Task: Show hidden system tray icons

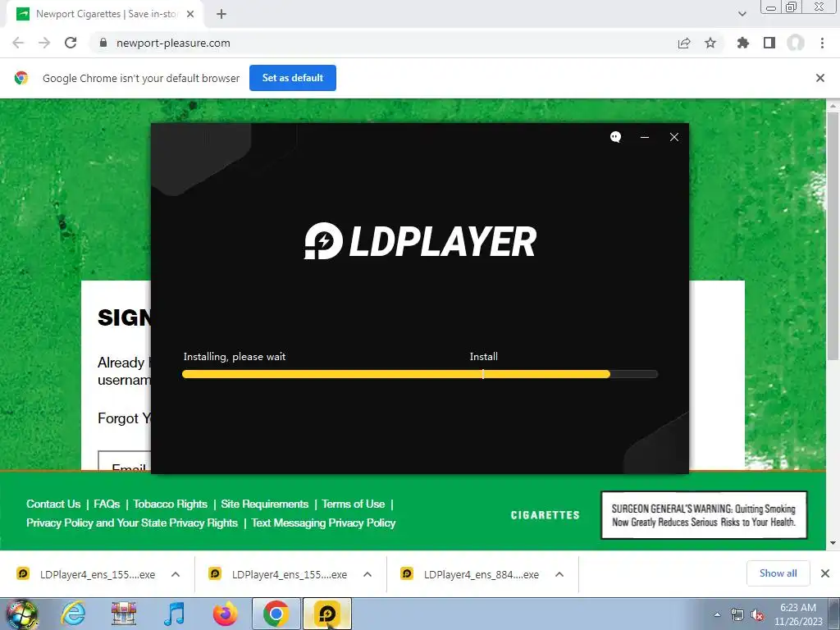Action: coord(717,614)
